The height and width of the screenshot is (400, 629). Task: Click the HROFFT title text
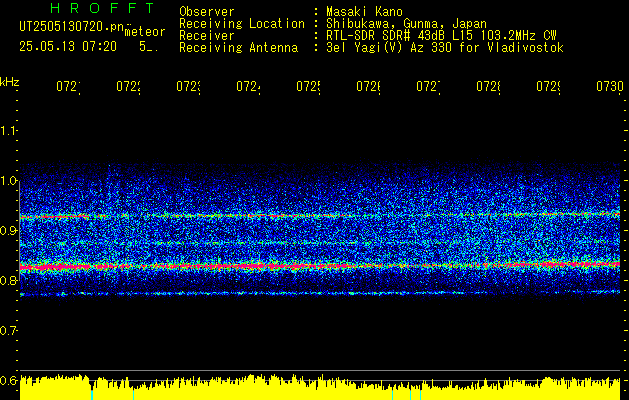103,8
